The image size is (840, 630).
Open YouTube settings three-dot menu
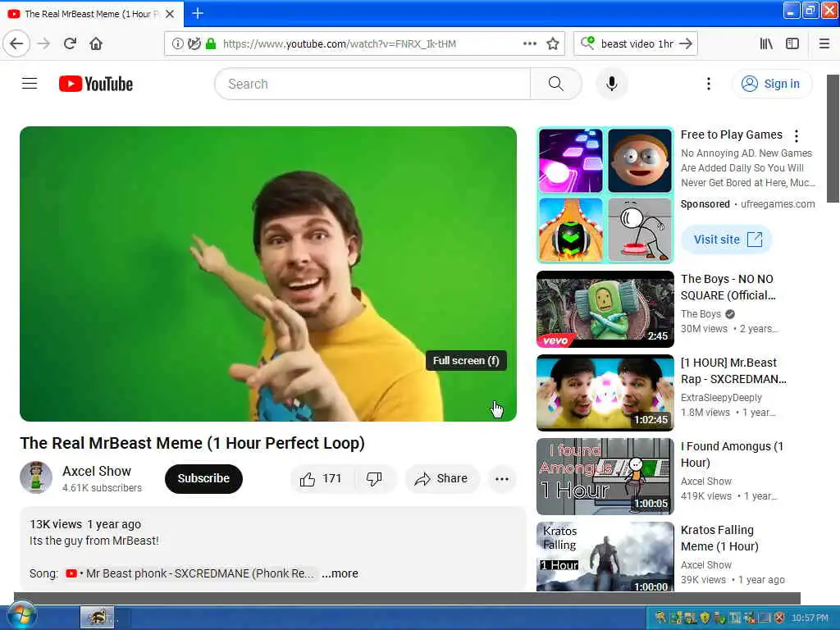(x=709, y=84)
